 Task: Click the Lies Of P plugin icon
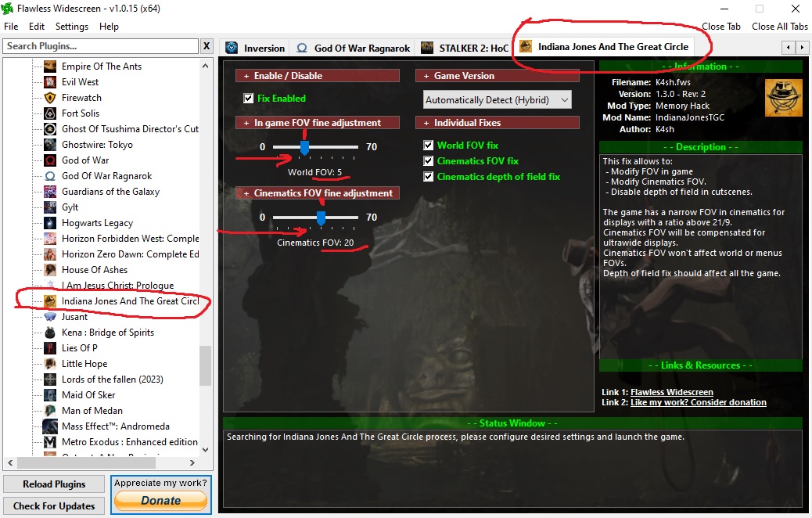coord(50,348)
